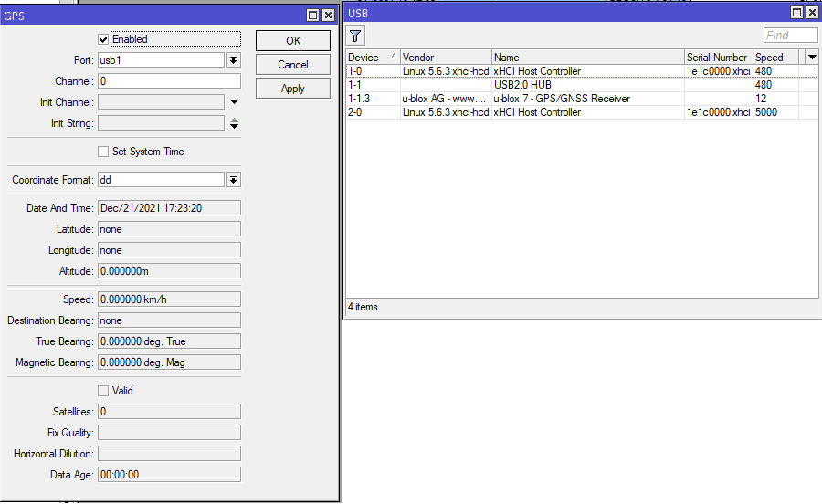The height and width of the screenshot is (504, 822).
Task: Open the Coordinate Format dropdown
Action: click(233, 180)
